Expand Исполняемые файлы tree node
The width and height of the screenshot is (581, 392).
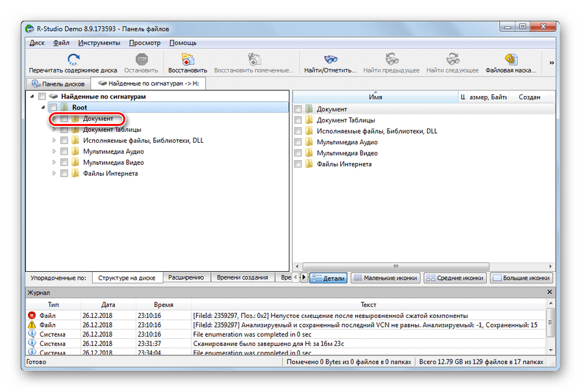click(54, 140)
